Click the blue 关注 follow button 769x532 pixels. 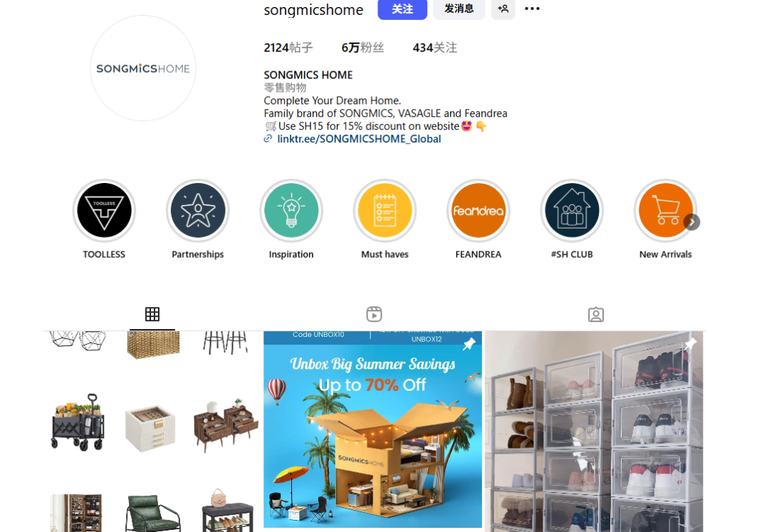pos(402,9)
